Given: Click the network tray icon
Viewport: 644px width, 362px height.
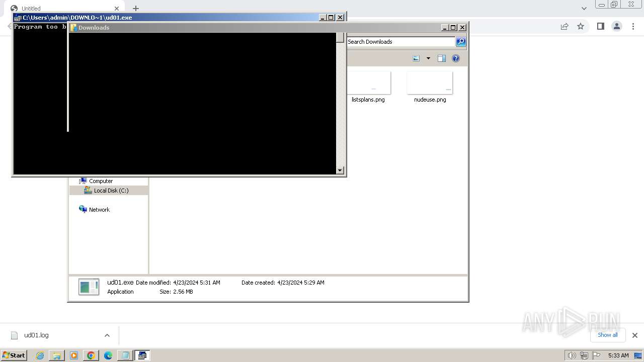Looking at the screenshot, I should (x=584, y=355).
